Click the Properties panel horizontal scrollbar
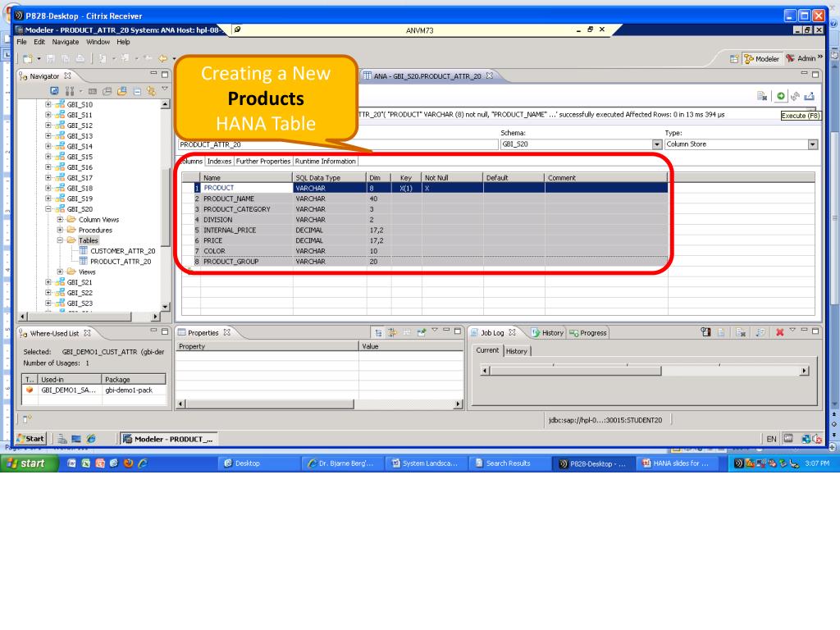This screenshot has width=840, height=630. tap(319, 404)
